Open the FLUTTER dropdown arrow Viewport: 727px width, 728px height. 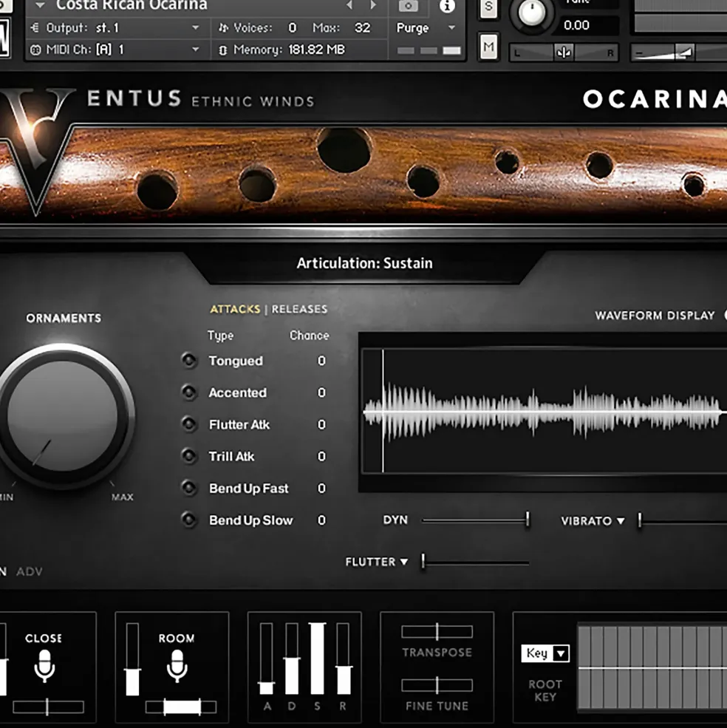pyautogui.click(x=404, y=562)
